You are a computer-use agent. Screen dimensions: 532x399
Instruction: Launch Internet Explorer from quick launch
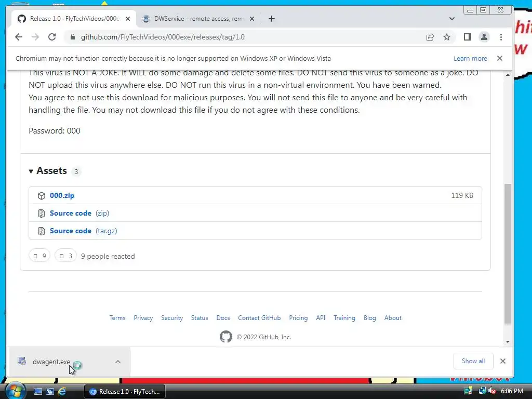pyautogui.click(x=62, y=392)
